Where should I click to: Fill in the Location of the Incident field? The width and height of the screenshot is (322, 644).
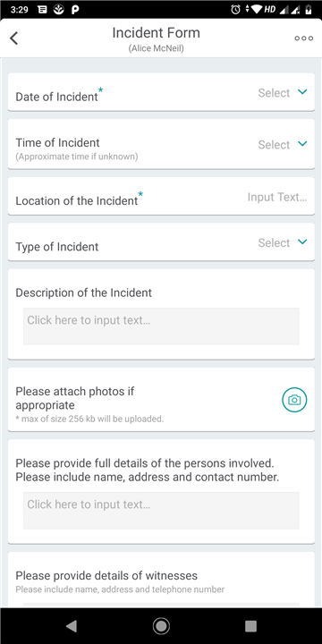pyautogui.click(x=277, y=197)
